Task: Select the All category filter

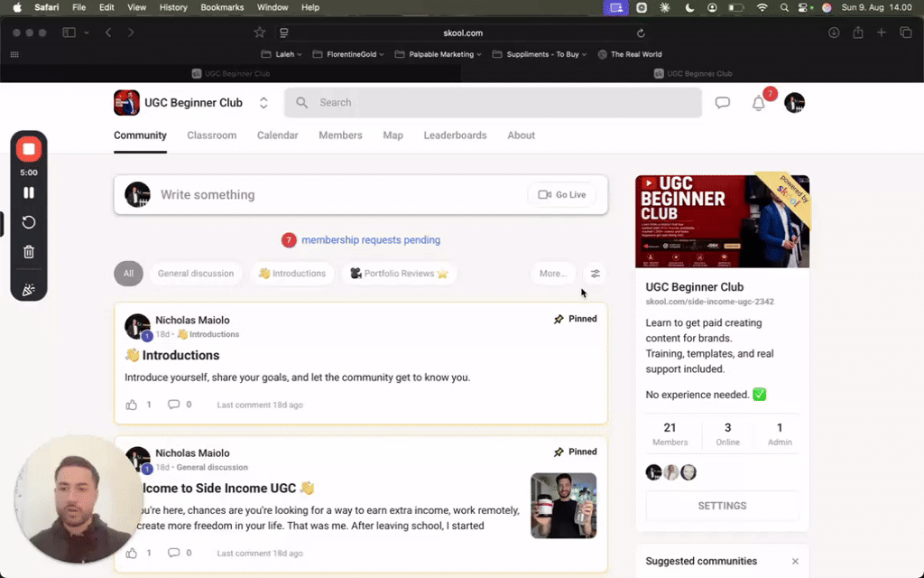Action: (128, 274)
